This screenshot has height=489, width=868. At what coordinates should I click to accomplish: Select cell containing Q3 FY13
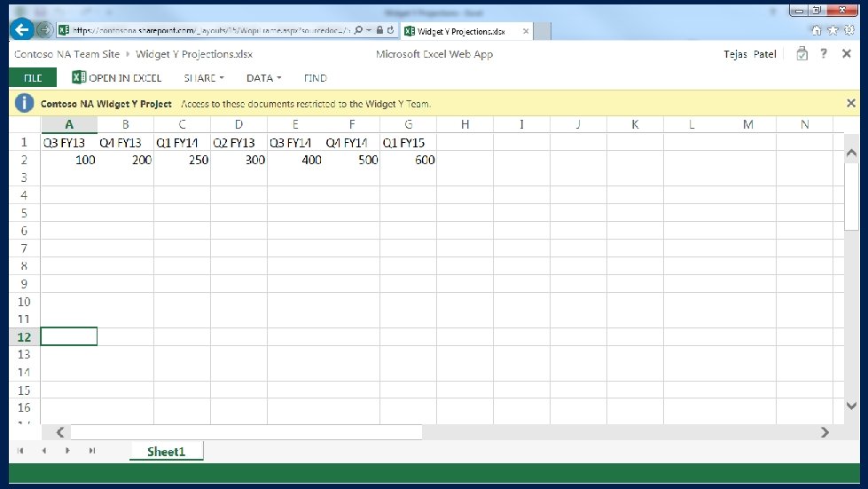[69, 142]
